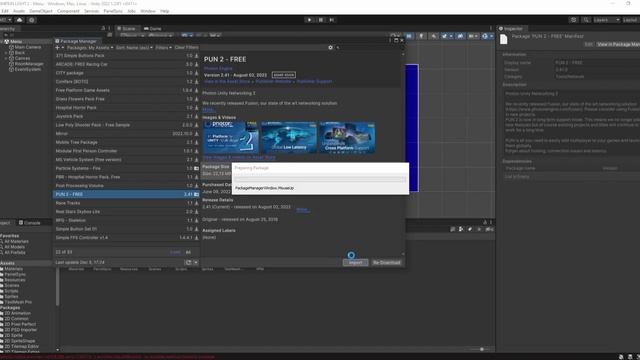Click the import icon on Particle Systems - Fire row

(196, 168)
